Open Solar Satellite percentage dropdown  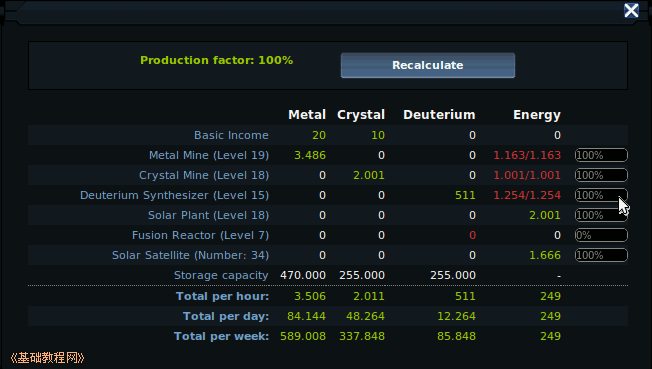[601, 255]
